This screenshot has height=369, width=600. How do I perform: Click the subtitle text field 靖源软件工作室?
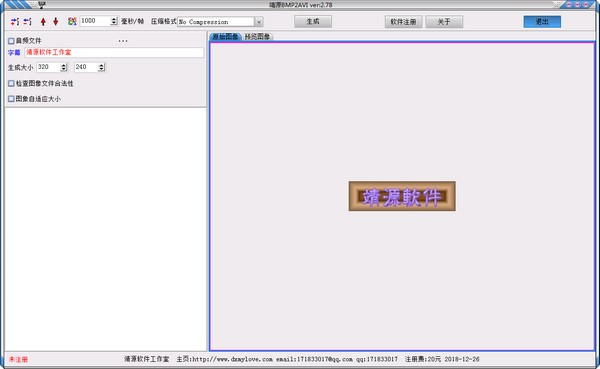114,52
